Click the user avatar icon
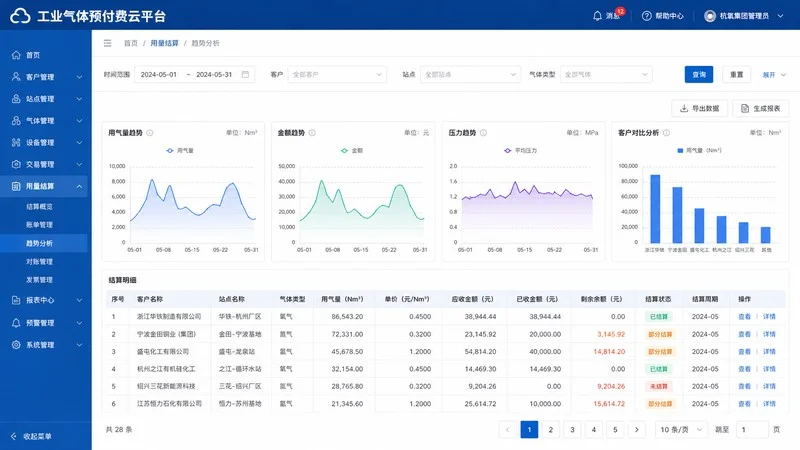 (710, 16)
